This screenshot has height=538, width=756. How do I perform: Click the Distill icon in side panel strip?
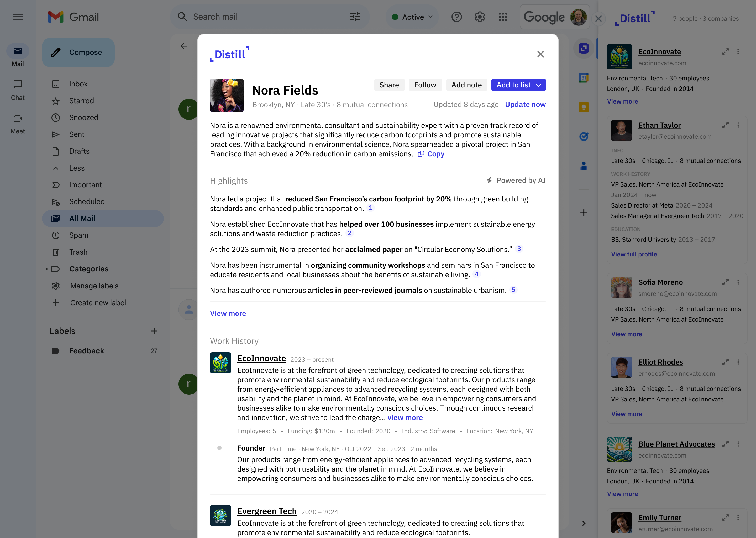(x=584, y=49)
